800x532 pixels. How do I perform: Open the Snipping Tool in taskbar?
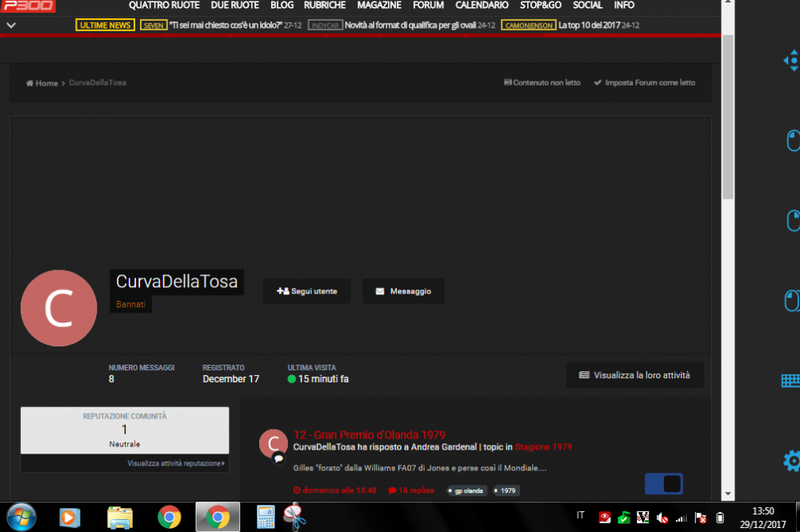(x=294, y=517)
